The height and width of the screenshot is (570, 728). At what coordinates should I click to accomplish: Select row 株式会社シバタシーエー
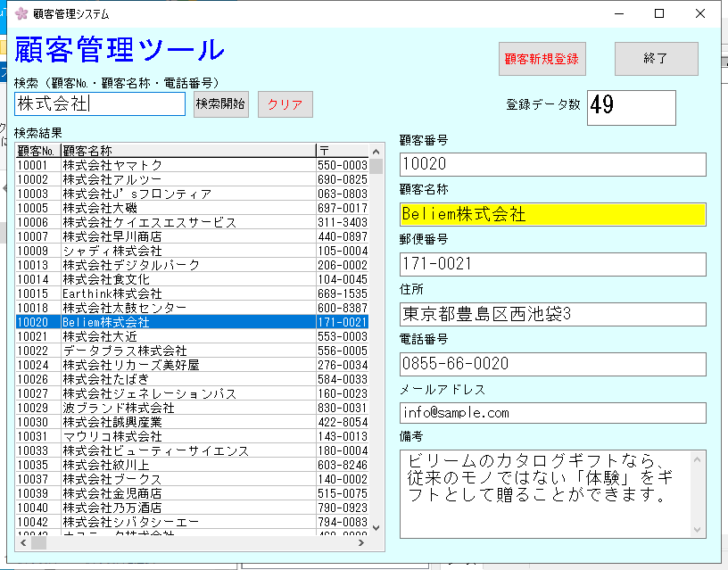tap(192, 522)
